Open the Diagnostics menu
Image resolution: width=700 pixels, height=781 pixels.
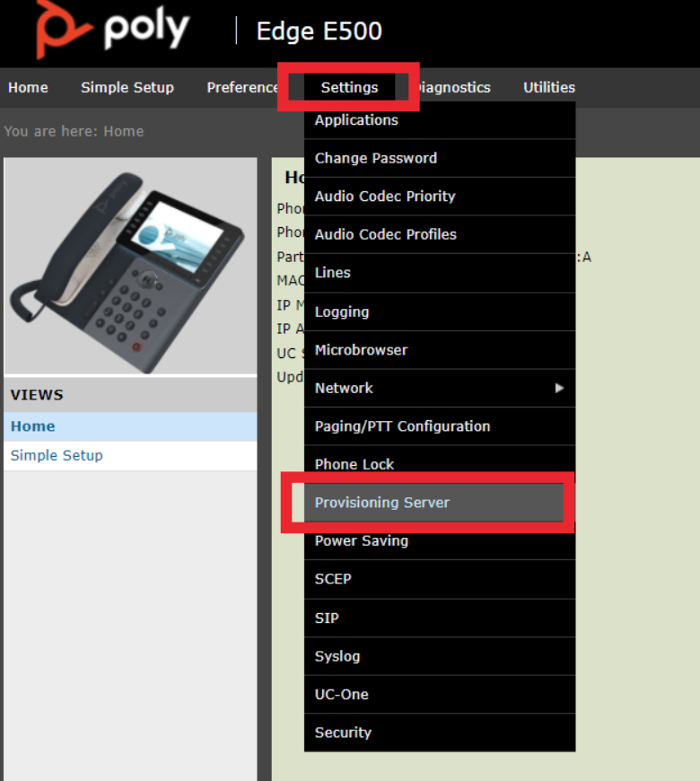(x=454, y=88)
